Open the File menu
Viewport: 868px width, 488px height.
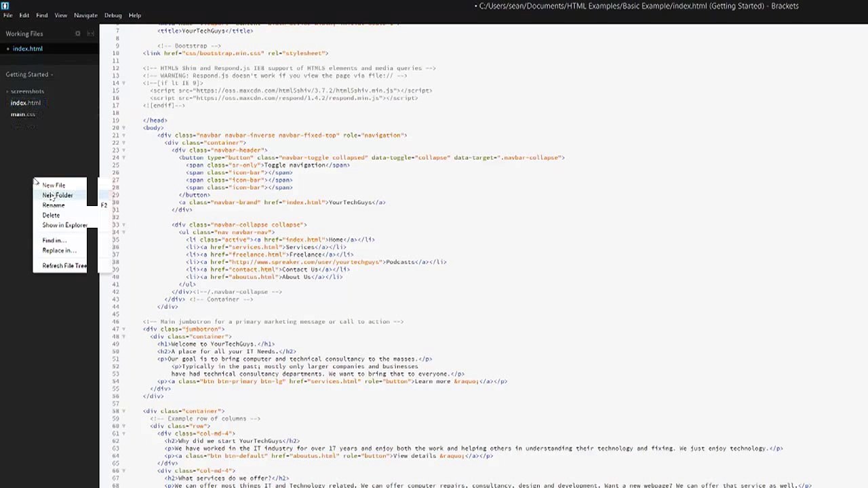pos(7,15)
